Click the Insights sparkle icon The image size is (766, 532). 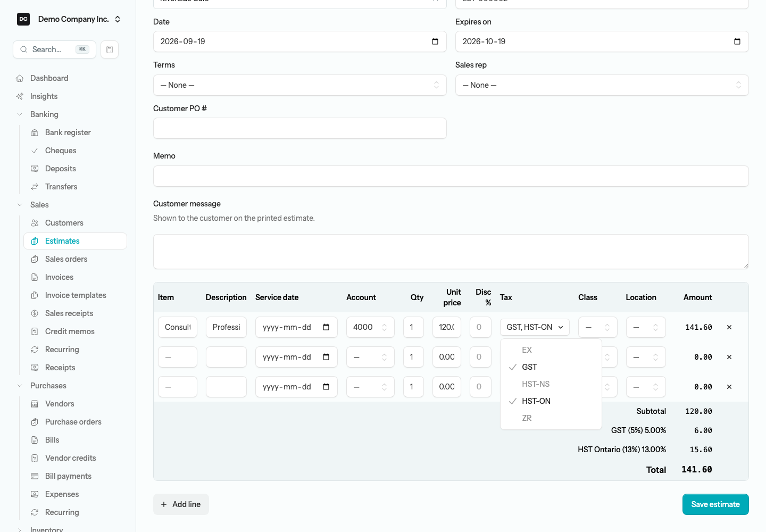[20, 96]
